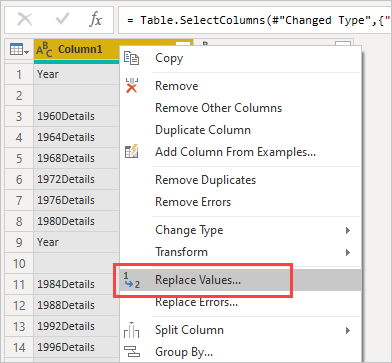The height and width of the screenshot is (363, 392).
Task: Select the cell 1976Details
Action: pyautogui.click(x=76, y=200)
